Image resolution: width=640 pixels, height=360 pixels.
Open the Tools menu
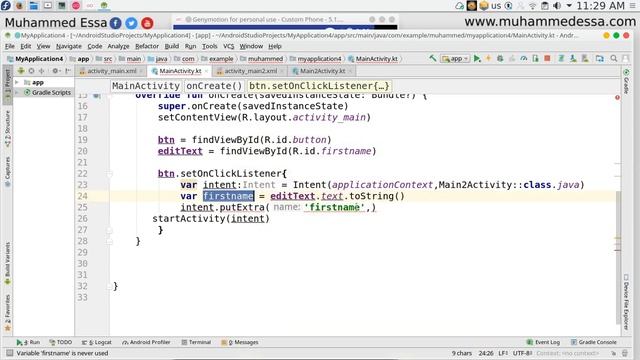209,46
